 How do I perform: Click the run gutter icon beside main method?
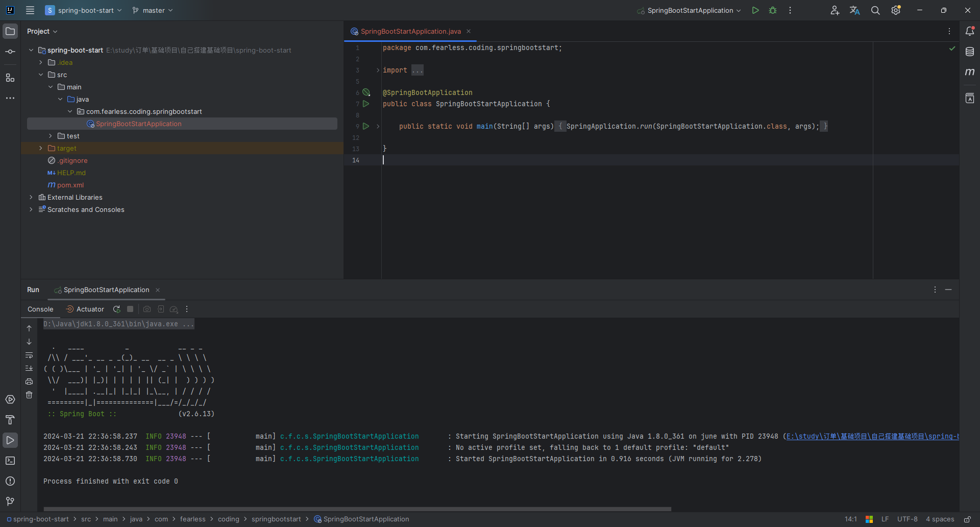(366, 126)
